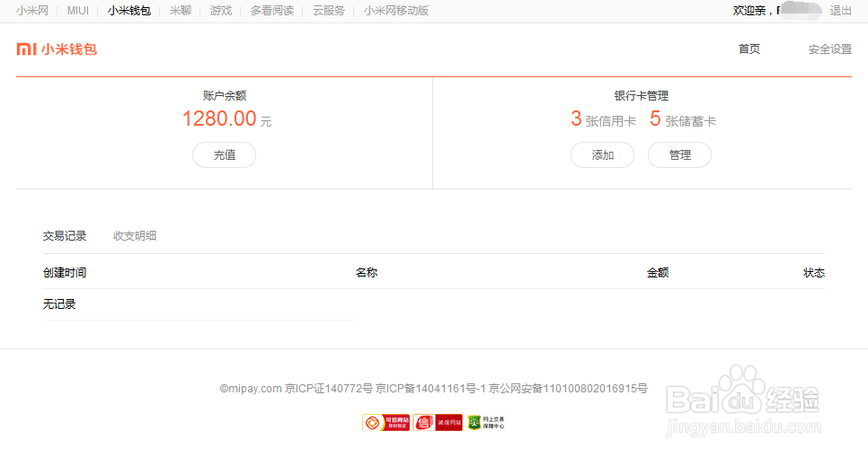Click the 3 张信用卡 count
Screen dimensions: 868x457
point(603,119)
